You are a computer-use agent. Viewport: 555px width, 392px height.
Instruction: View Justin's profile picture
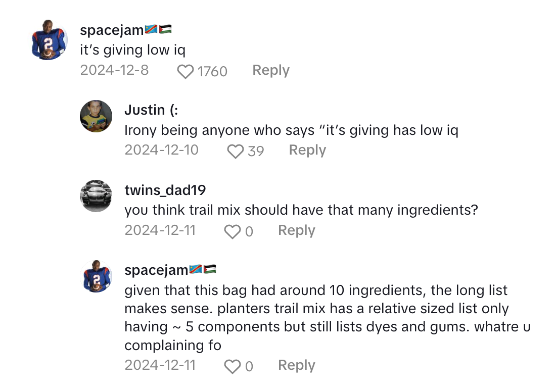pyautogui.click(x=96, y=116)
